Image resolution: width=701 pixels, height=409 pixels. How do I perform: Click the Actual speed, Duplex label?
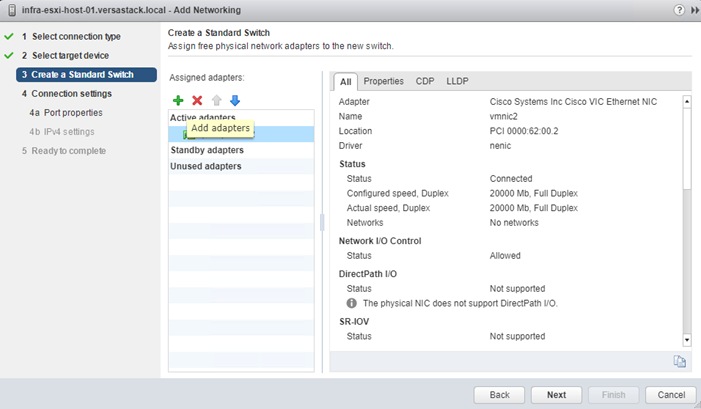[x=389, y=208]
